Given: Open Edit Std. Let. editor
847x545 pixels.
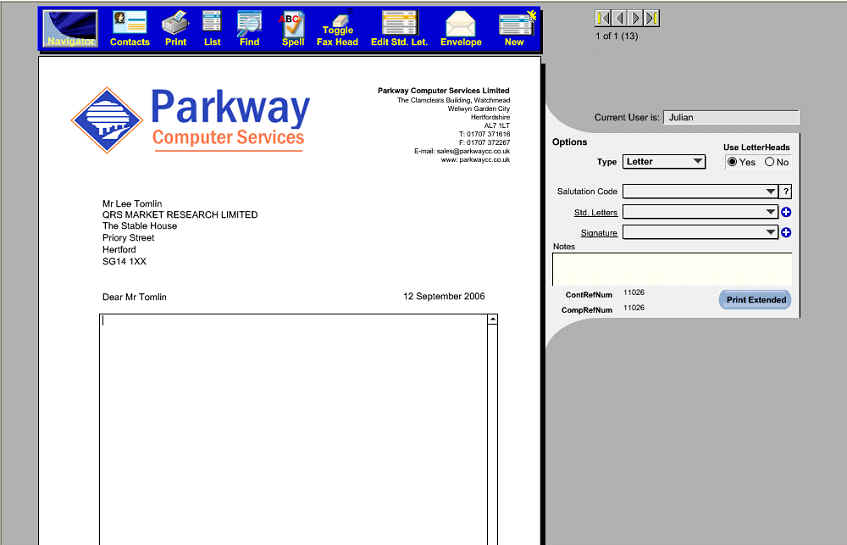Looking at the screenshot, I should point(399,29).
